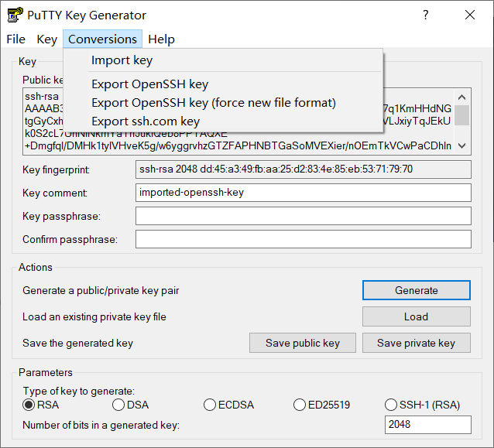Click the 'Load an existing private key file' label
The width and height of the screenshot is (494, 448).
[94, 316]
